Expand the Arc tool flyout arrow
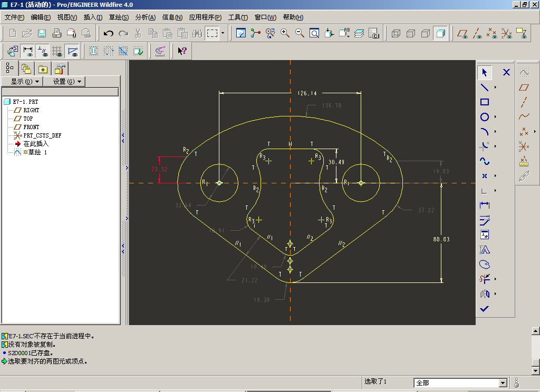Viewport: 540px width, 392px height. [x=496, y=132]
